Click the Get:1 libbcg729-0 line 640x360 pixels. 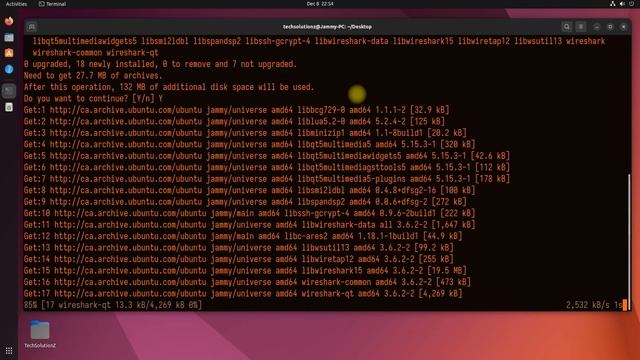click(236, 110)
